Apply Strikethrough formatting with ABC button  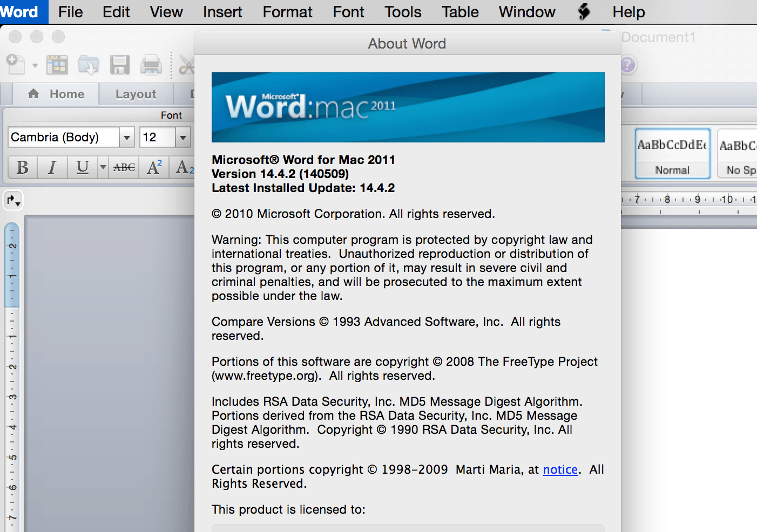tap(124, 167)
